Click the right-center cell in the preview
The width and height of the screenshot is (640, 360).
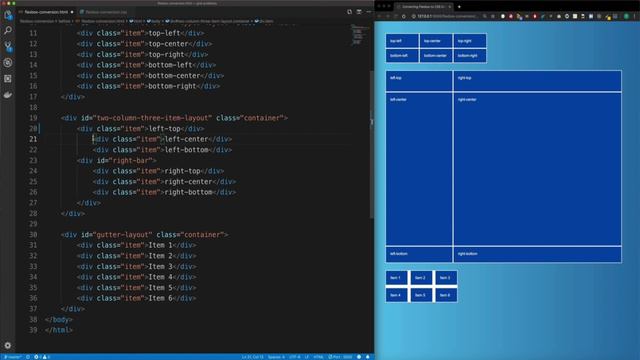[x=538, y=169]
